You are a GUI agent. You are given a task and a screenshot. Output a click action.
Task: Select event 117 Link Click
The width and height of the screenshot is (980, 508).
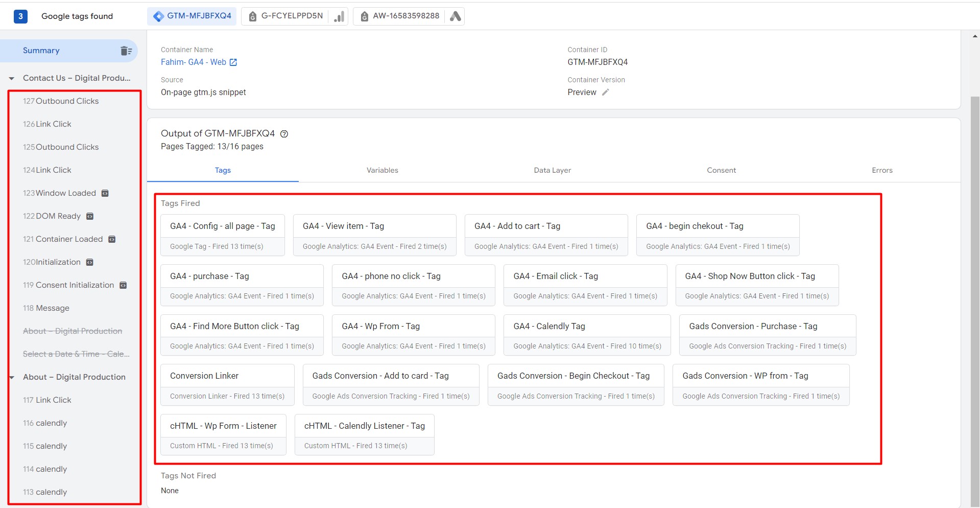[x=47, y=400]
